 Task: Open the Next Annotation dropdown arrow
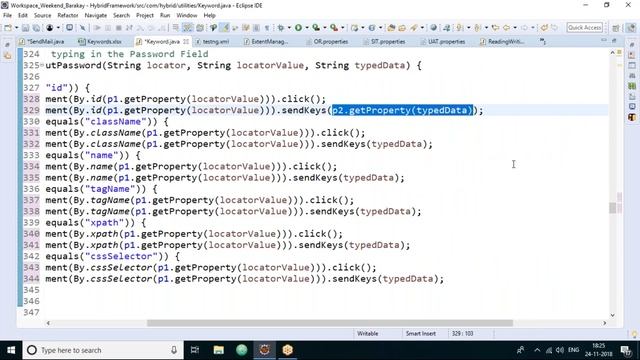point(468,28)
